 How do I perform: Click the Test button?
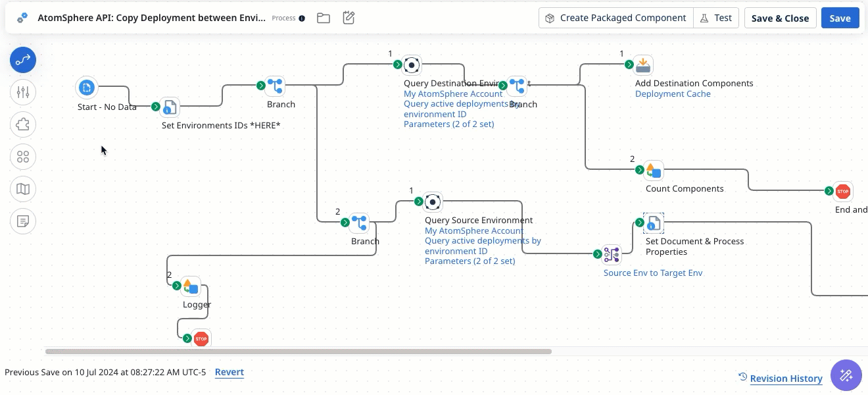716,18
